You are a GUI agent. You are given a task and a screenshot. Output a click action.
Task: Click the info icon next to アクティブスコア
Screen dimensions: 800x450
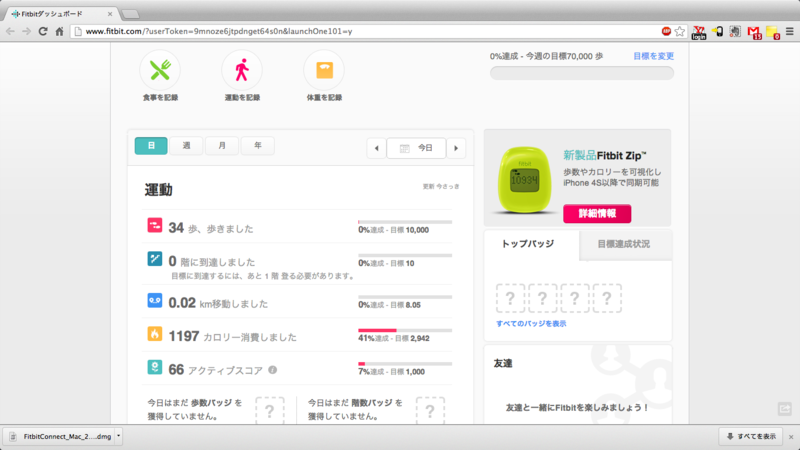(272, 370)
